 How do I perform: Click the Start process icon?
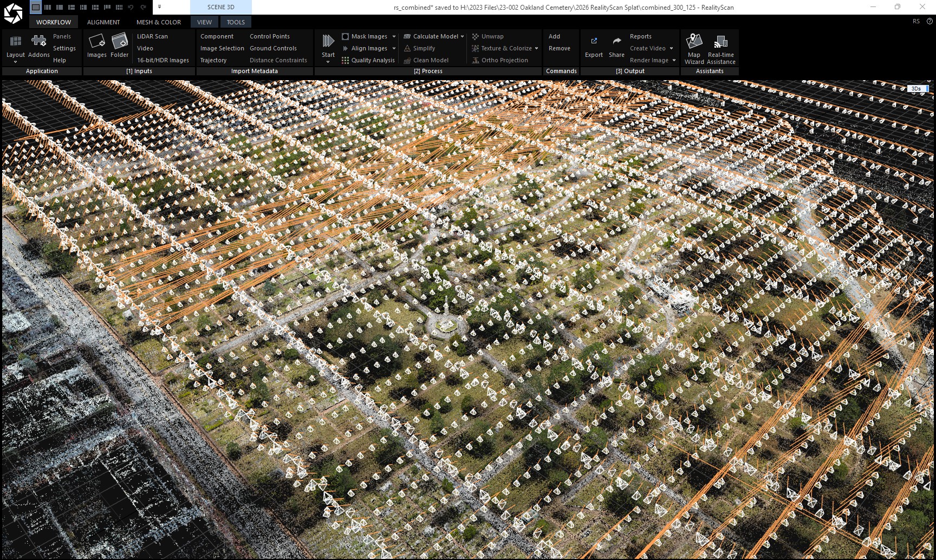pyautogui.click(x=328, y=41)
